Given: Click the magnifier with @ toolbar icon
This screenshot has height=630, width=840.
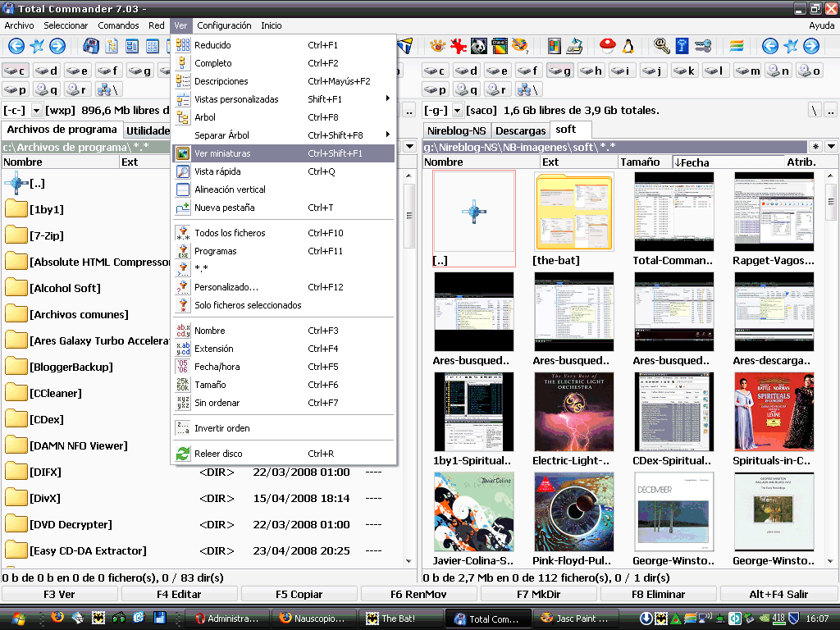Looking at the screenshot, I should (661, 46).
